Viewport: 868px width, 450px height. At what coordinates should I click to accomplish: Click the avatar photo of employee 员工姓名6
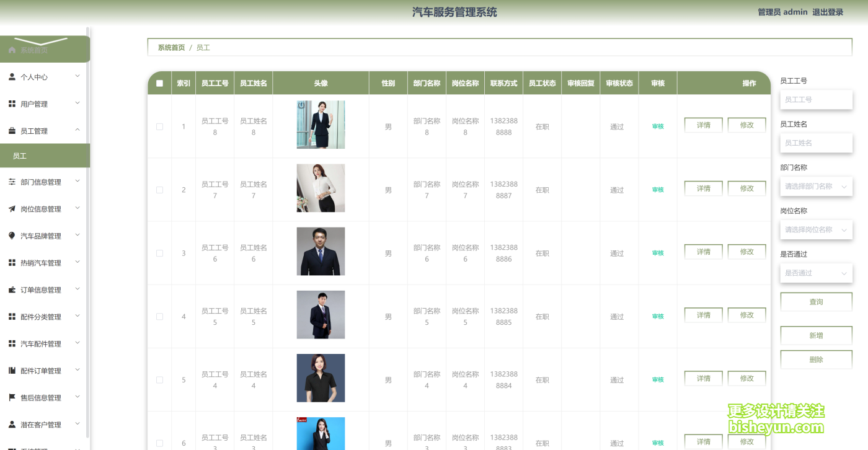321,251
